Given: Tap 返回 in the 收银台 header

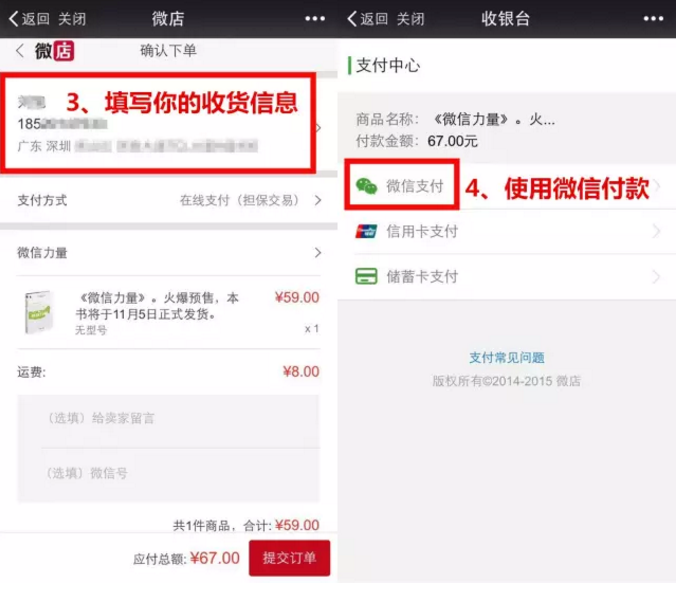Looking at the screenshot, I should (368, 19).
